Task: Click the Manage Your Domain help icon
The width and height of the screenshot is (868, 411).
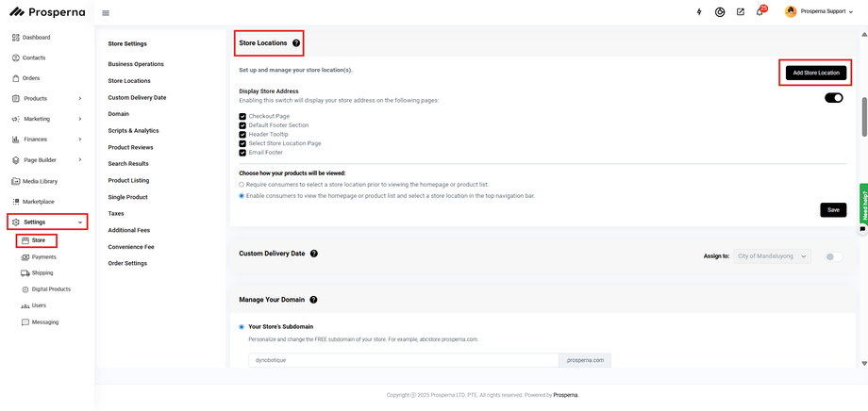Action: (313, 300)
